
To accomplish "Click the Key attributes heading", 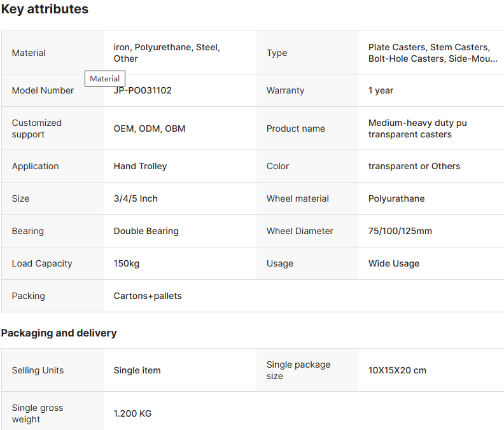I will click(45, 9).
